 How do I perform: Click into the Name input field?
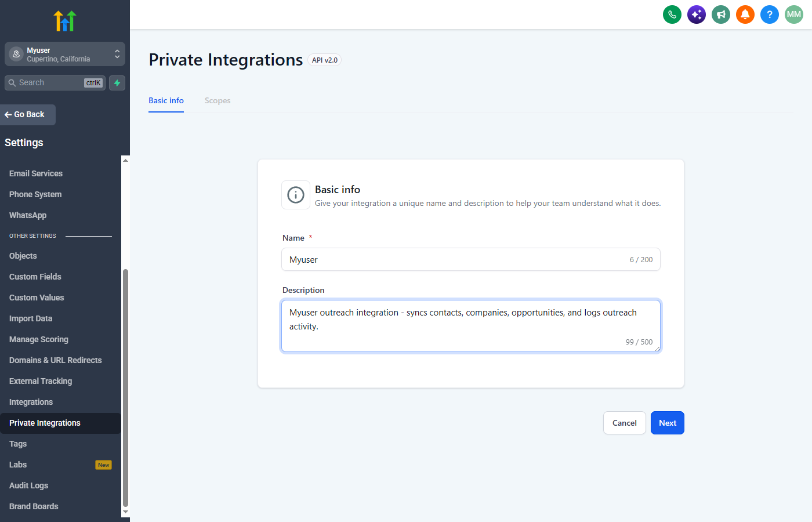tap(471, 259)
